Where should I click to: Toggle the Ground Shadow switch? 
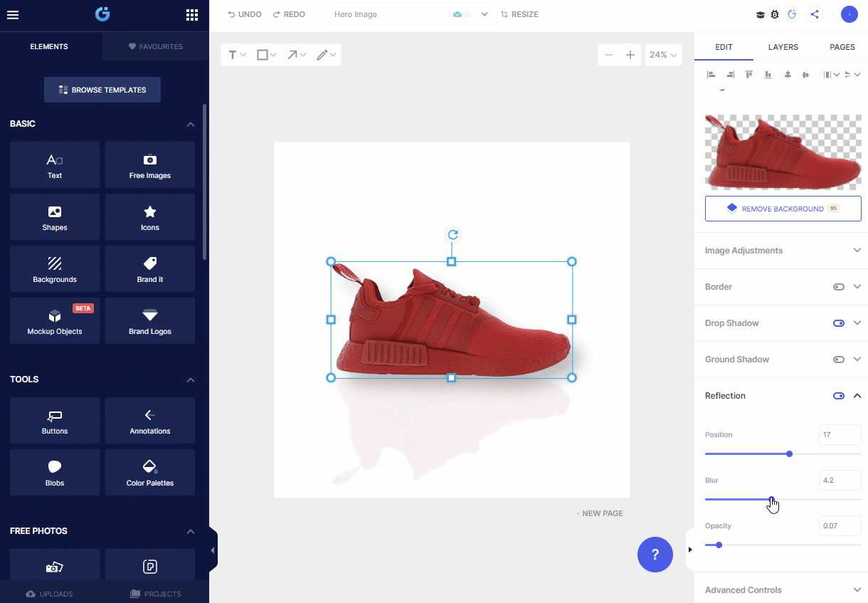[839, 360]
